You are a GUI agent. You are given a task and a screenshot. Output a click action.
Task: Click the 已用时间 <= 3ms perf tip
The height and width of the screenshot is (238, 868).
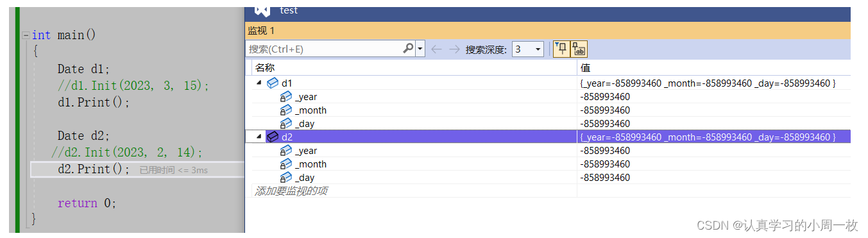pos(173,170)
